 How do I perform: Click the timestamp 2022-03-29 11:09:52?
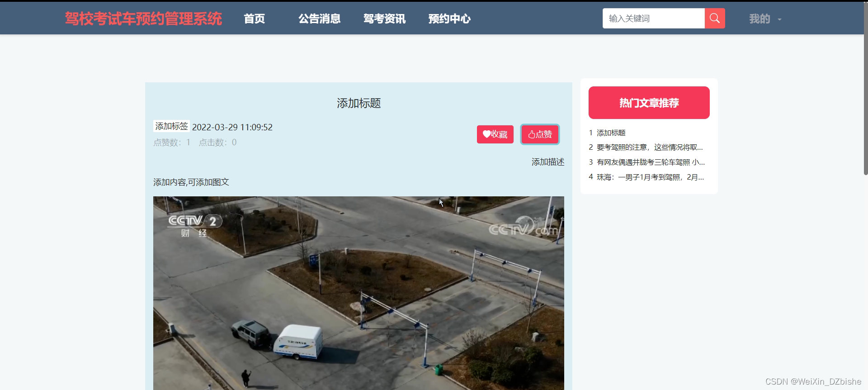point(232,127)
